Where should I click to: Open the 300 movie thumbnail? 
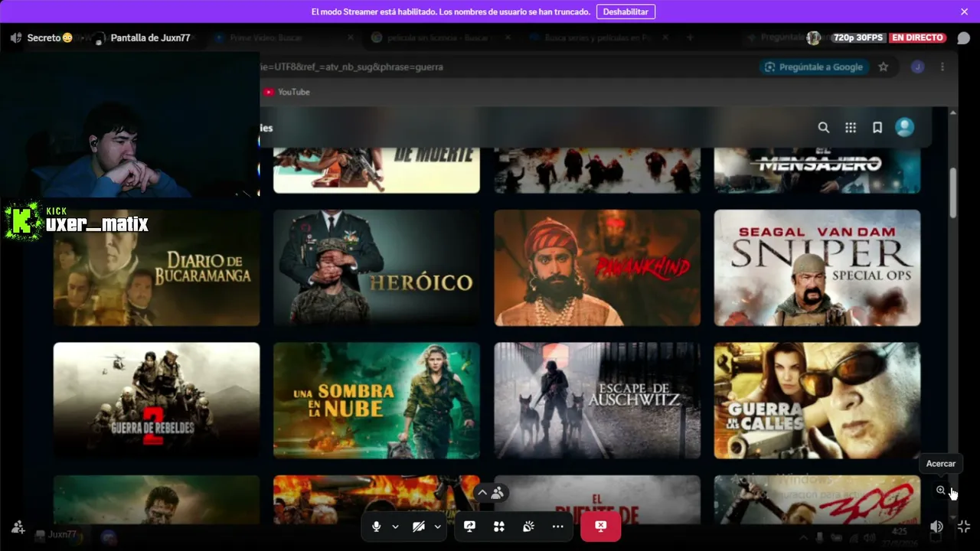(817, 500)
